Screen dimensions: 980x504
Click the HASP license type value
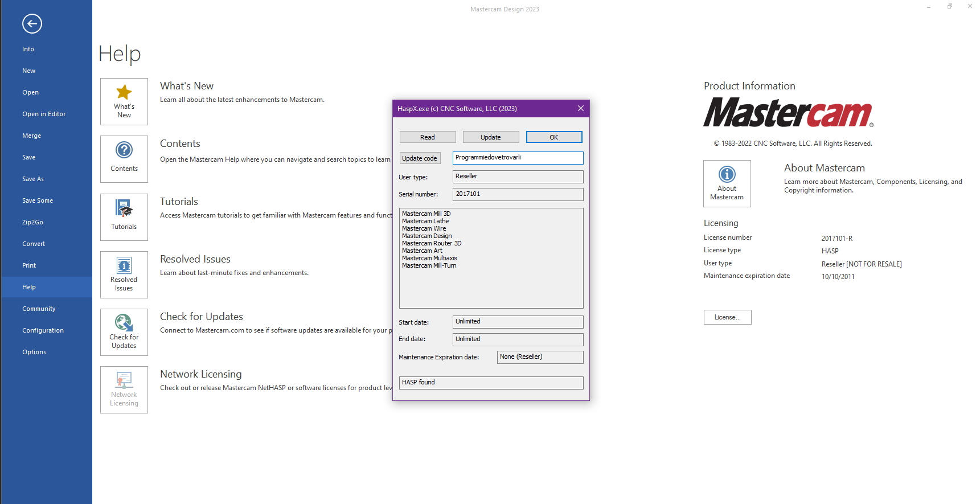[x=830, y=251]
